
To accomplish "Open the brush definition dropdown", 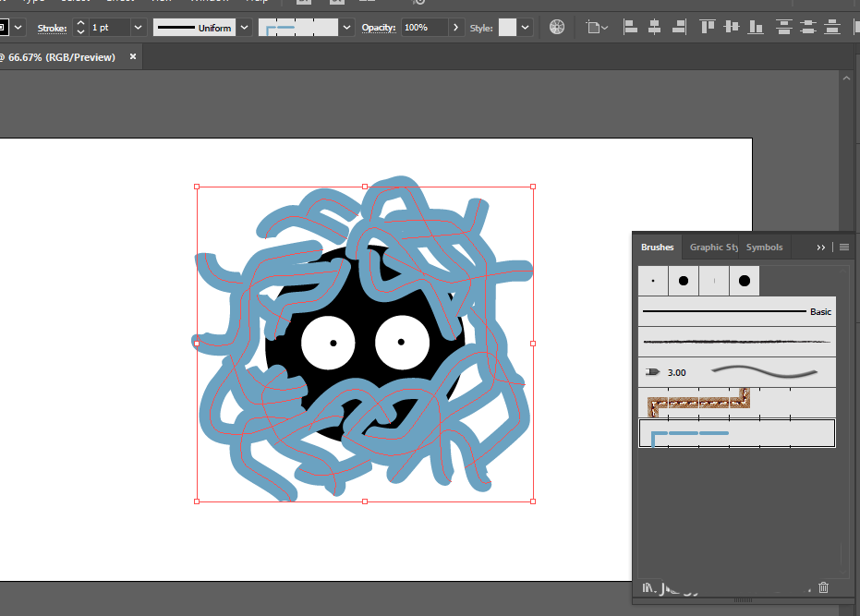I will coord(346,28).
